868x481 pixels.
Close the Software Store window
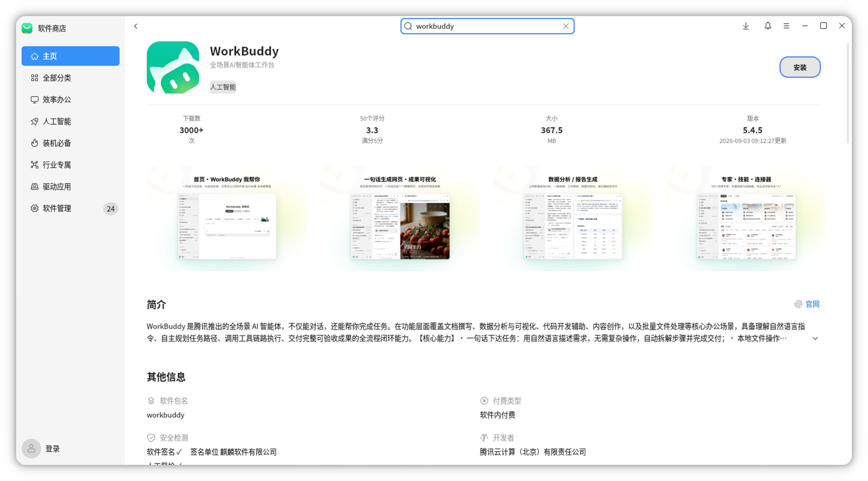point(842,26)
